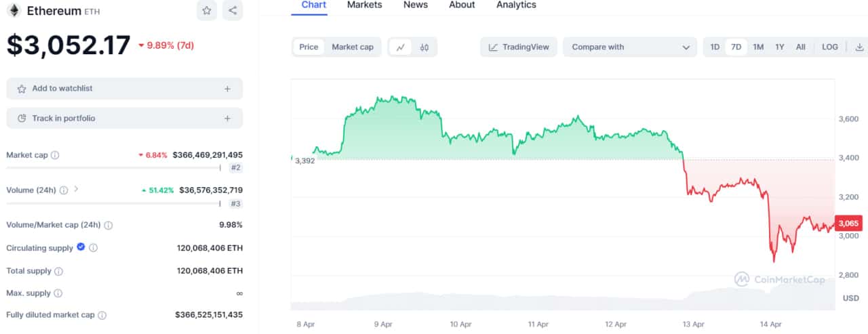Click the plus sign on Track in portfolio
This screenshot has width=868, height=334.
click(x=227, y=119)
